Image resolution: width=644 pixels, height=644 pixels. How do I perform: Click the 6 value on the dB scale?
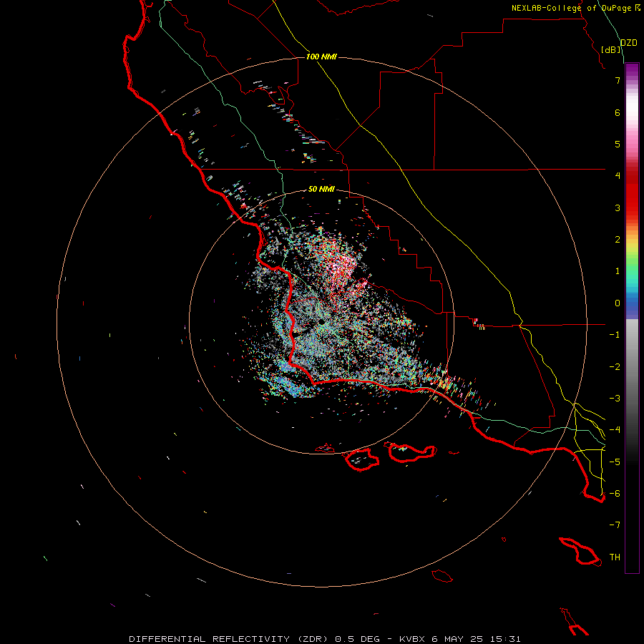[x=618, y=112]
